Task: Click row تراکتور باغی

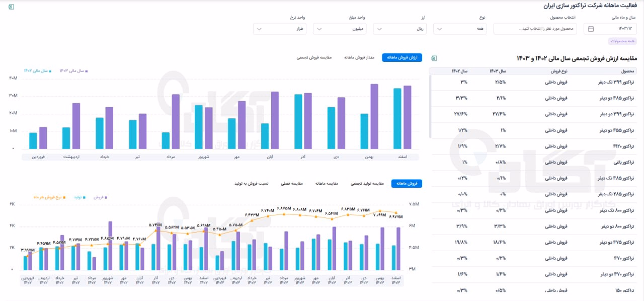Action: click(x=534, y=162)
